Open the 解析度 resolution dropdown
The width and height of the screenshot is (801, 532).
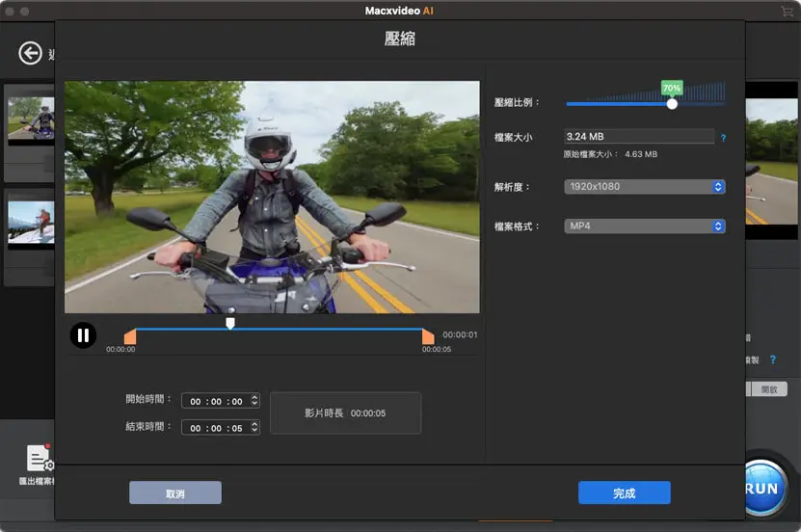pyautogui.click(x=644, y=187)
